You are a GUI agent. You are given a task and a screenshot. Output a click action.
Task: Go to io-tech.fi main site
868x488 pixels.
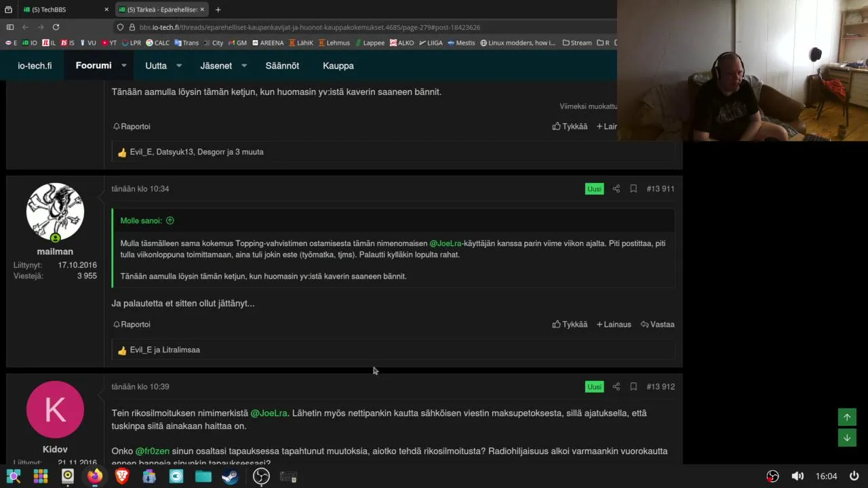pyautogui.click(x=35, y=66)
